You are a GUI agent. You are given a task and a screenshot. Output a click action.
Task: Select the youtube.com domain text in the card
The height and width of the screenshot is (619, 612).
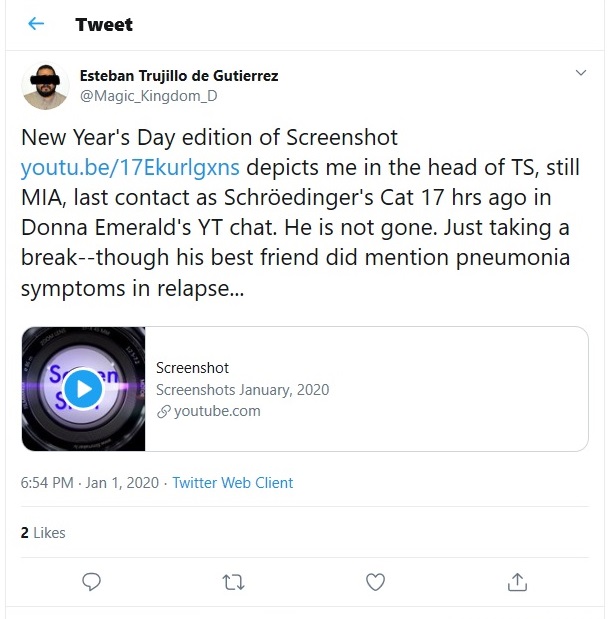tap(216, 411)
